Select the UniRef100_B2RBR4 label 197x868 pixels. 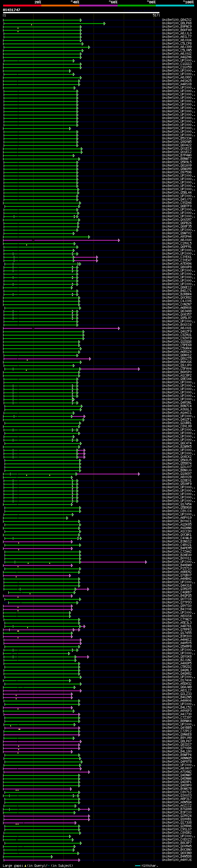click(177, 294)
